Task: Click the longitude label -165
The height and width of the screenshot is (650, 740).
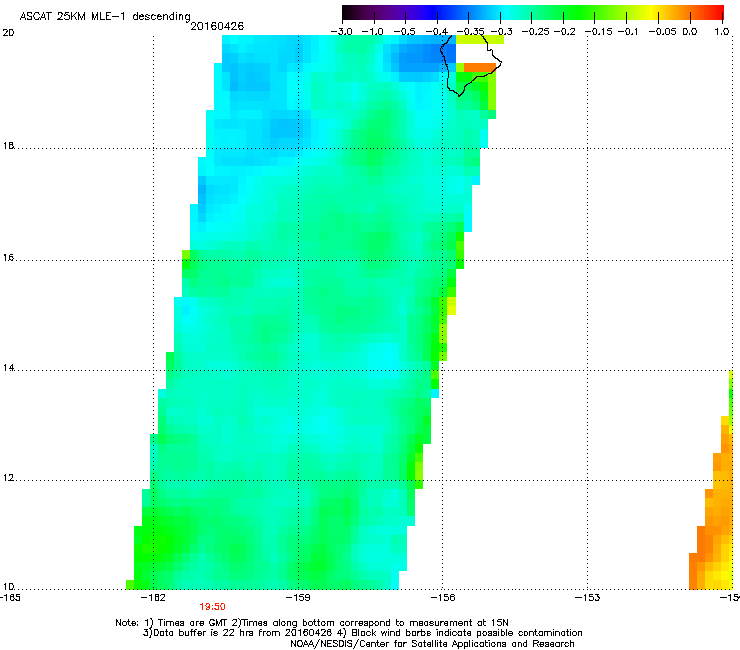Action: [10, 598]
